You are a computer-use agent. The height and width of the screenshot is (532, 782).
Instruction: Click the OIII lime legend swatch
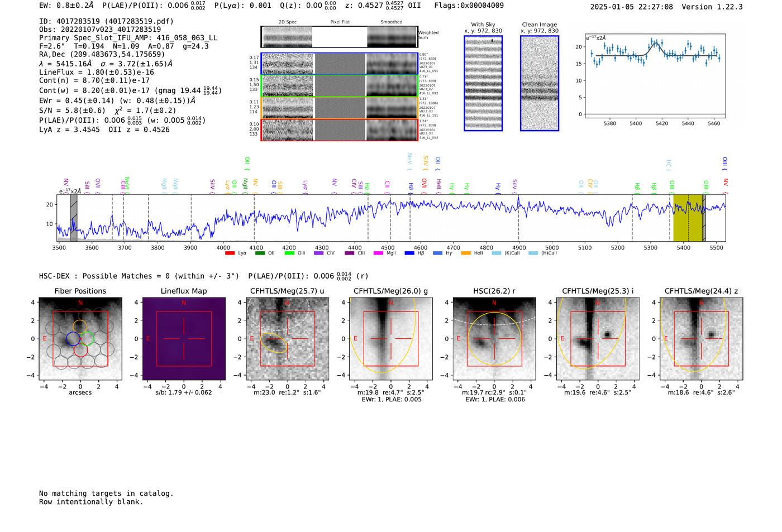tap(289, 253)
